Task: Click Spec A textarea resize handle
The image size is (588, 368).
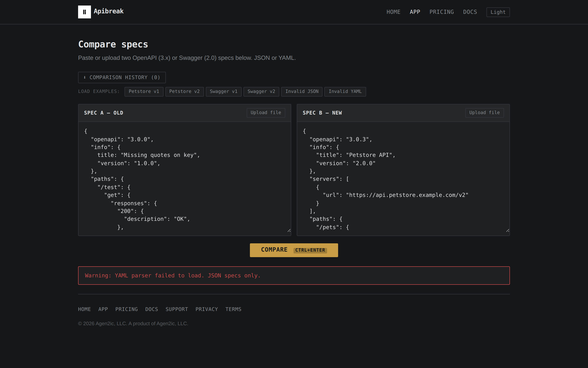Action: point(289,230)
